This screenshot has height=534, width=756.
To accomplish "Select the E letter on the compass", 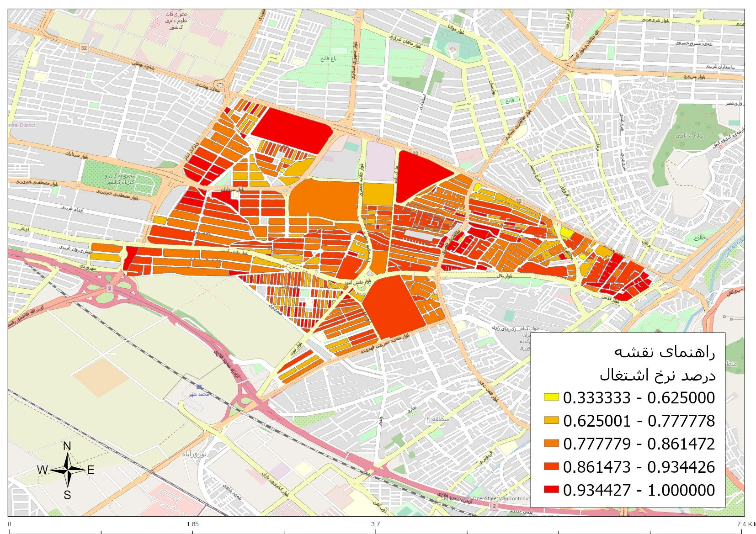I will (x=91, y=470).
